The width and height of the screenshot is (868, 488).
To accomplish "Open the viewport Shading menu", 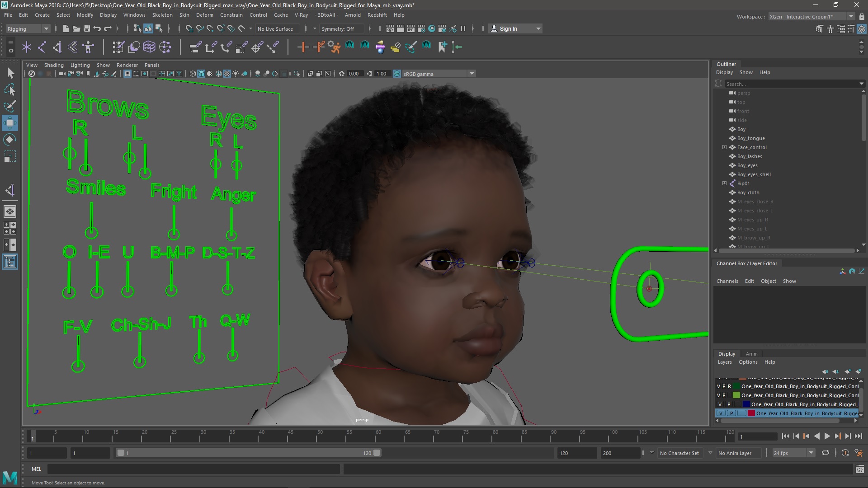I will point(54,65).
